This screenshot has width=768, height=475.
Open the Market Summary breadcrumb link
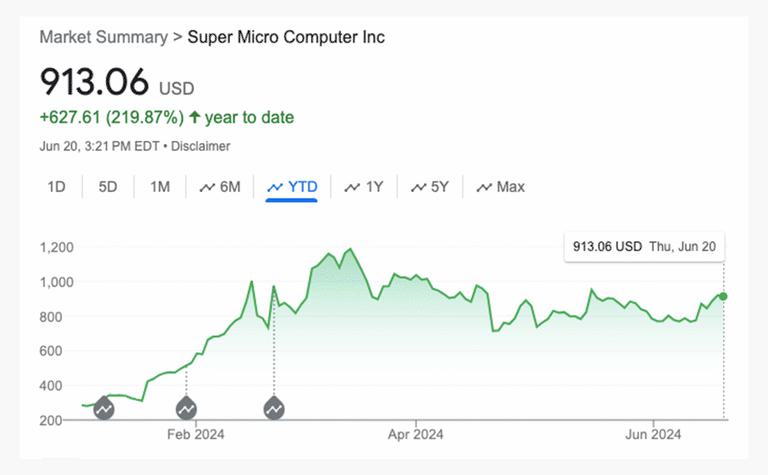click(104, 37)
